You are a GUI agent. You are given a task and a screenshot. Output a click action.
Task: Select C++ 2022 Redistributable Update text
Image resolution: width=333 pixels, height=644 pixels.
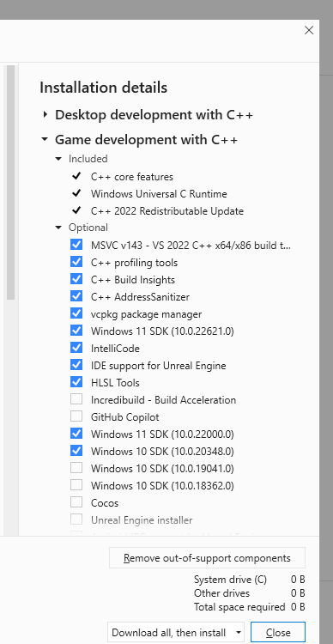tap(167, 211)
